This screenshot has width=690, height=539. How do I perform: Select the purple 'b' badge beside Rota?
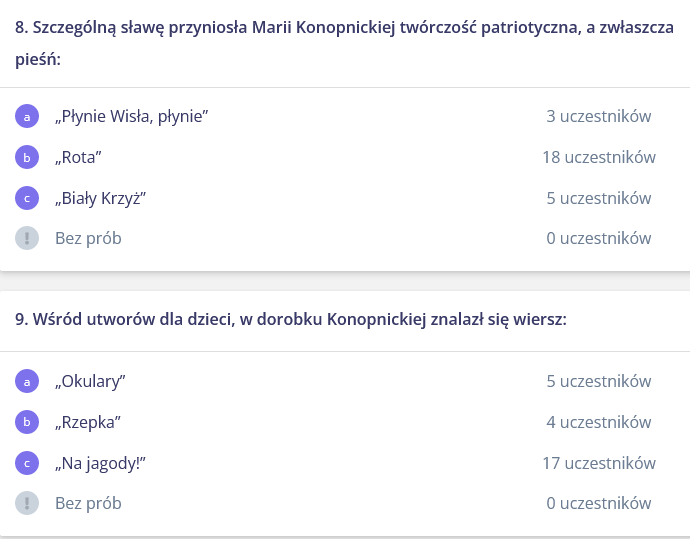(27, 157)
